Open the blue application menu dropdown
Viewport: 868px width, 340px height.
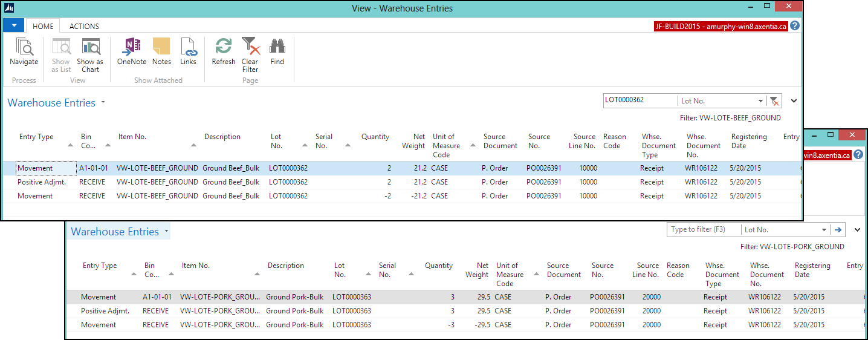coord(13,25)
